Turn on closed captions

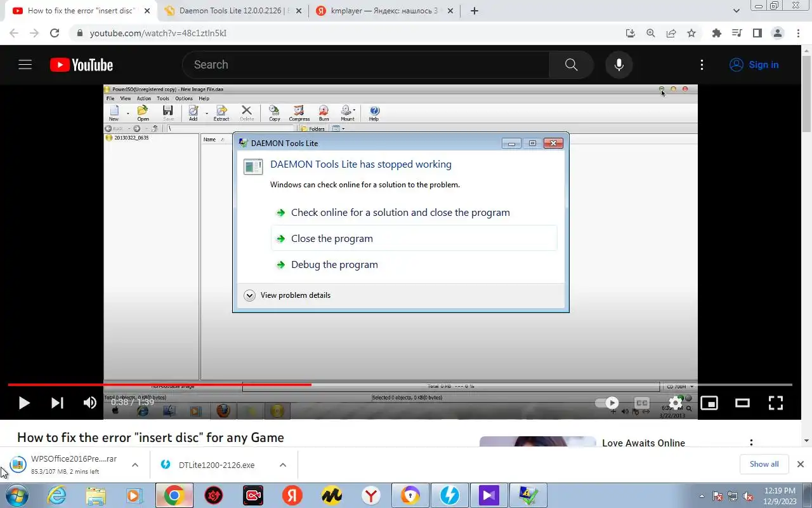642,403
